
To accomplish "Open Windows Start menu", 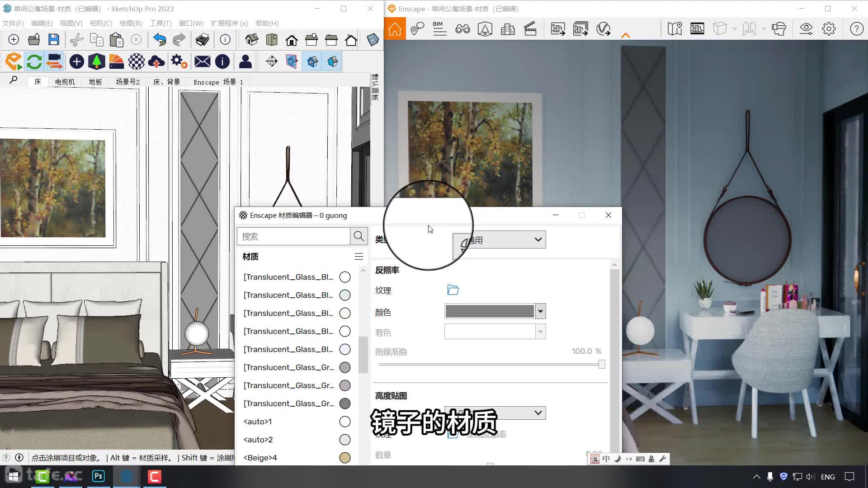I will coord(14,477).
